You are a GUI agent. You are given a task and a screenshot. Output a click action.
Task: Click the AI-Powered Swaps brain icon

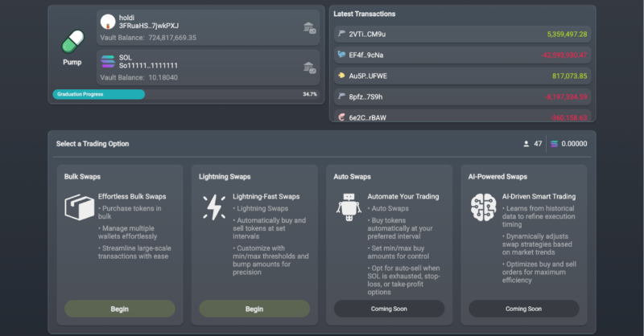coord(484,207)
